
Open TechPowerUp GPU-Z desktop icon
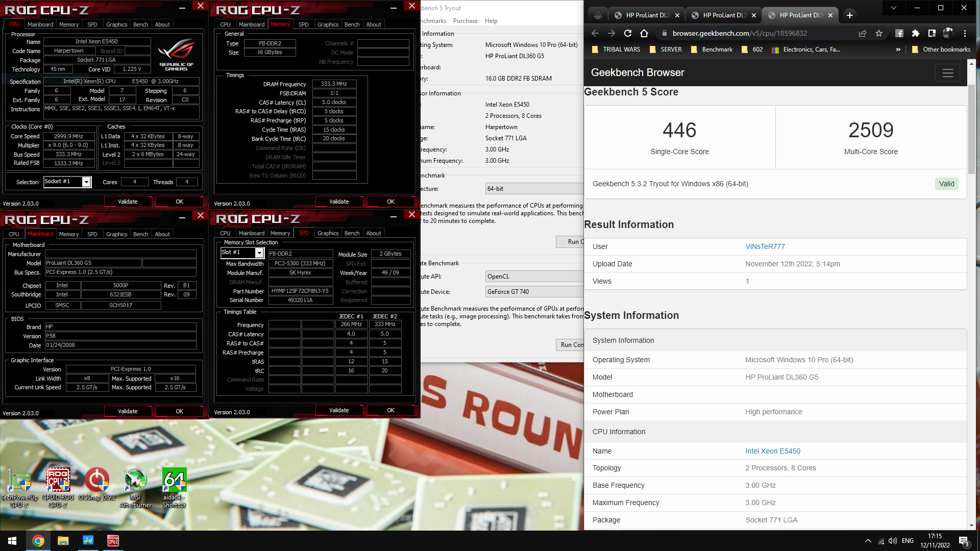tap(19, 488)
